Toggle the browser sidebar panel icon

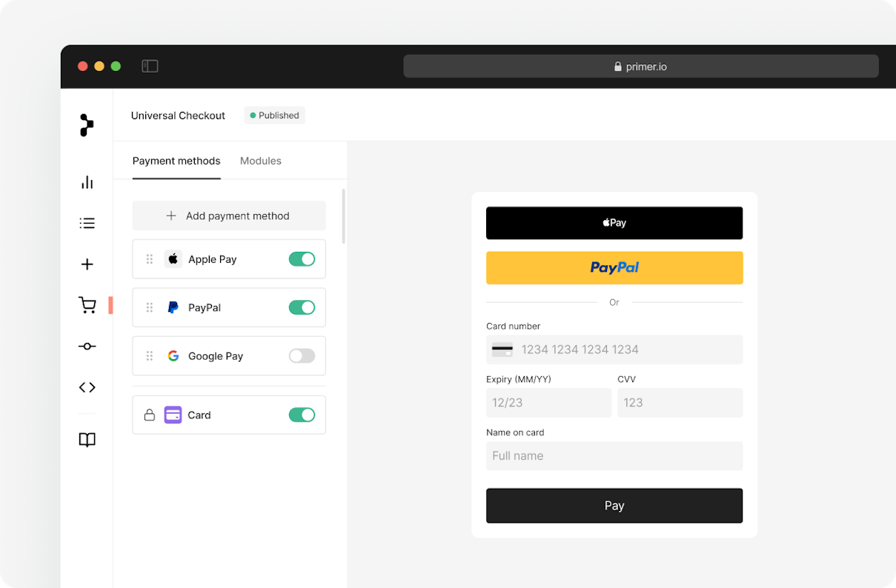pos(150,66)
